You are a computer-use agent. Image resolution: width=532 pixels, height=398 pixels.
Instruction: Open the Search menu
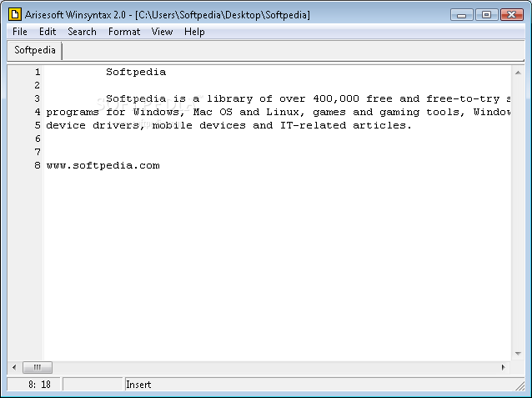click(x=82, y=32)
